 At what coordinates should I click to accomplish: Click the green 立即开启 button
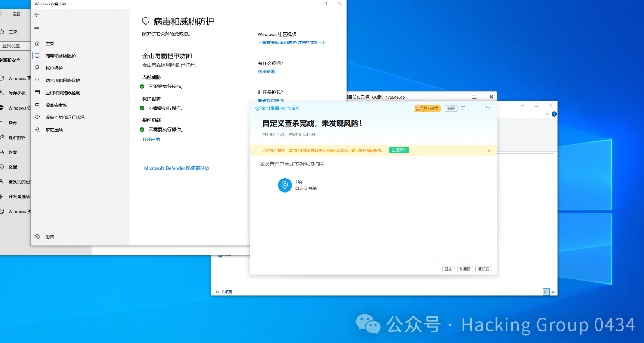(399, 150)
